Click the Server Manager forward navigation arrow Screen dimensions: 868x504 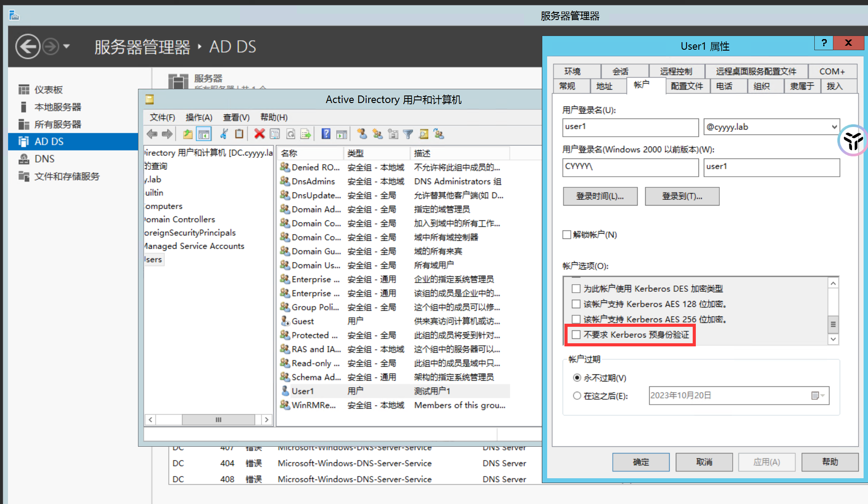51,46
